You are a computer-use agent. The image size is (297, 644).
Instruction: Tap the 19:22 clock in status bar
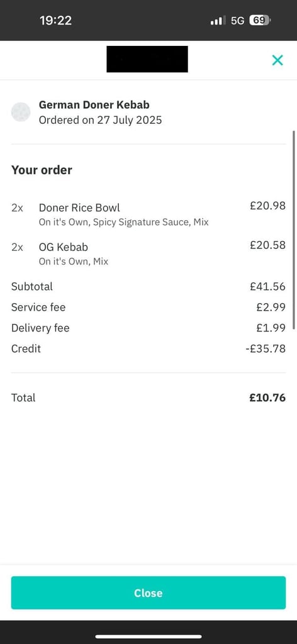coord(56,20)
